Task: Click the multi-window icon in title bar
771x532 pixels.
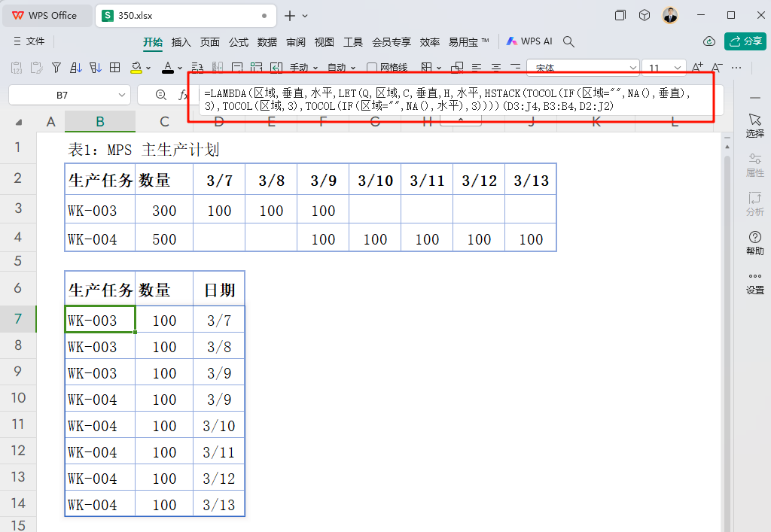Action: coord(620,15)
